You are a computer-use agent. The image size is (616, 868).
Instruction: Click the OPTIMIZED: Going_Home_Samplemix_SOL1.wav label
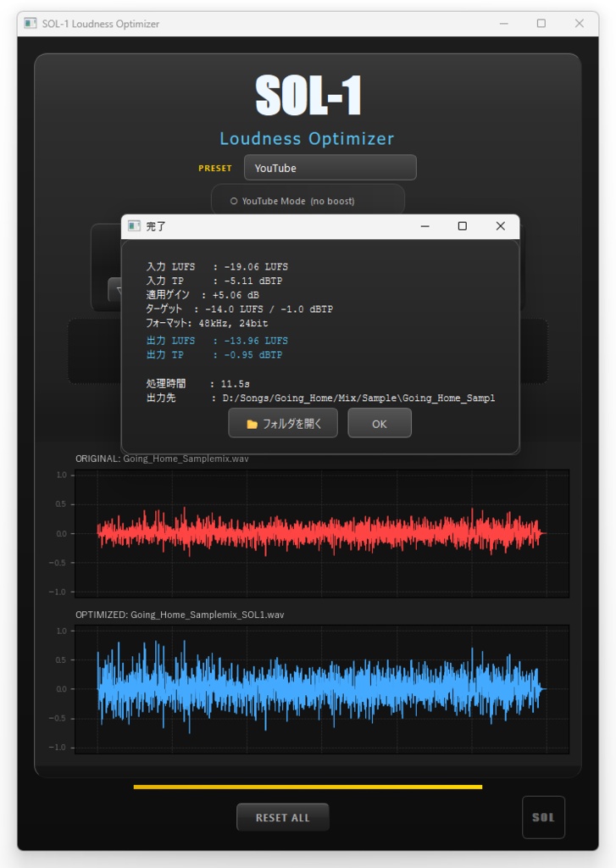click(180, 615)
